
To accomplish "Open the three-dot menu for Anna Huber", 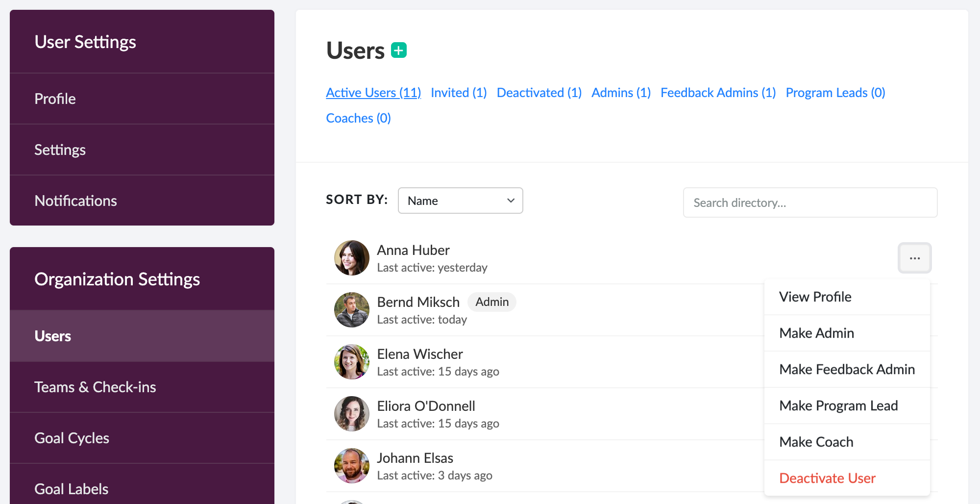I will point(914,258).
